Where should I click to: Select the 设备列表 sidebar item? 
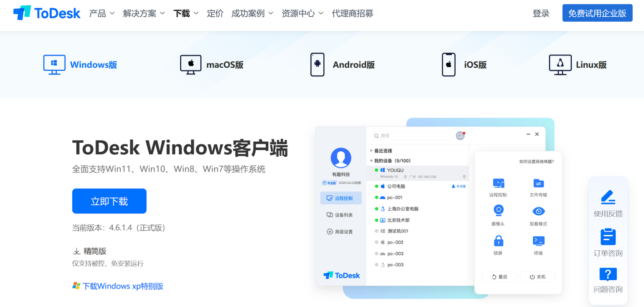(x=341, y=214)
